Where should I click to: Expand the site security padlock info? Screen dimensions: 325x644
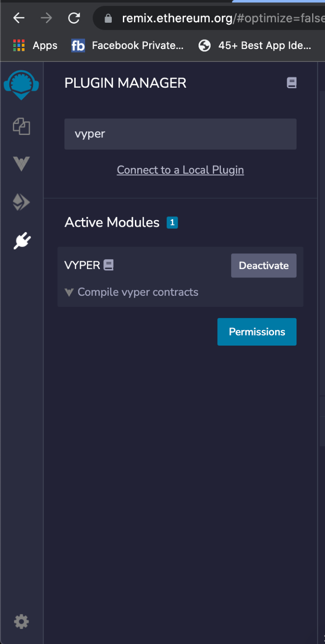(x=107, y=18)
